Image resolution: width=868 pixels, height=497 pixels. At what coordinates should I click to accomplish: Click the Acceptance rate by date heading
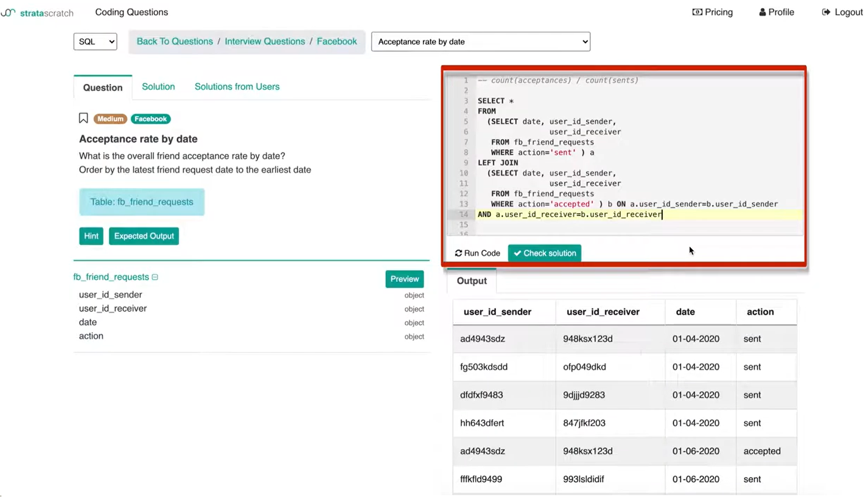pyautogui.click(x=138, y=139)
